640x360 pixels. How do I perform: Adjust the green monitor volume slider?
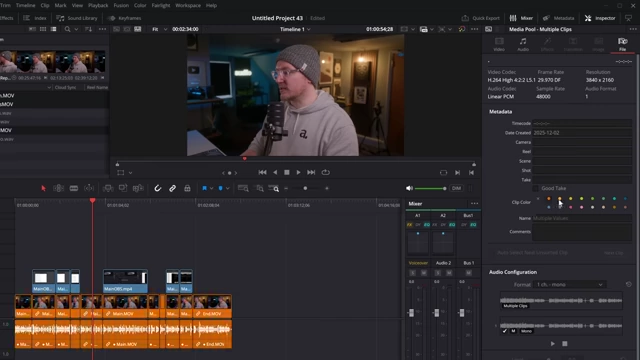(431, 188)
